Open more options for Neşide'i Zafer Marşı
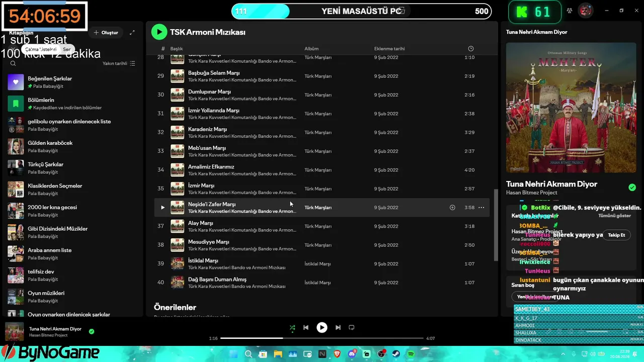Viewport: 644px width, 362px height. coord(481,207)
